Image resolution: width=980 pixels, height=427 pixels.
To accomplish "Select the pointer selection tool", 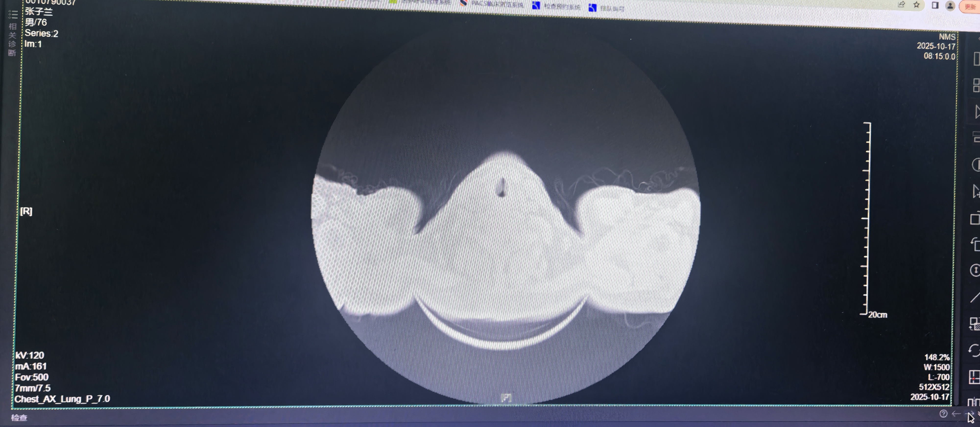I will [977, 191].
